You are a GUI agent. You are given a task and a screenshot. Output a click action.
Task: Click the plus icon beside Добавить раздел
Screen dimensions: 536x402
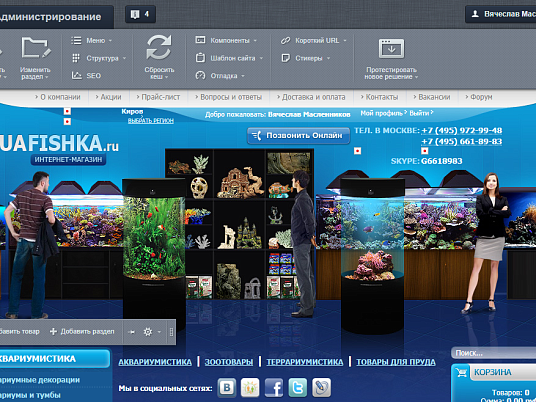coord(53,332)
